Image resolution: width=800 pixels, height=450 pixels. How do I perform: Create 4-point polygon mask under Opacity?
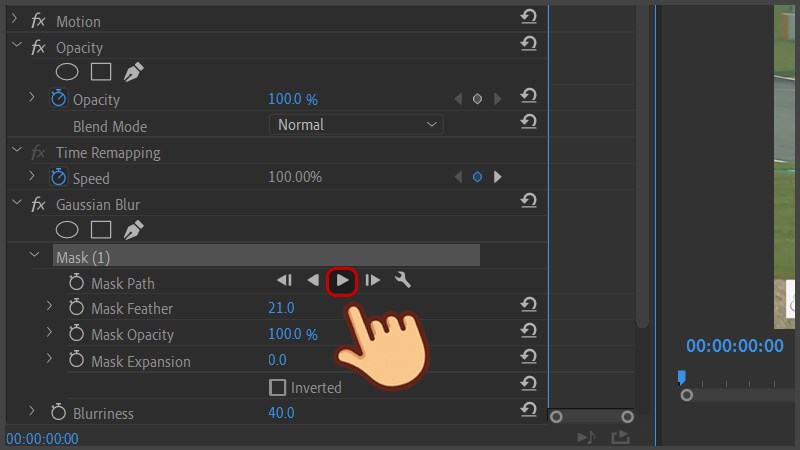[101, 72]
